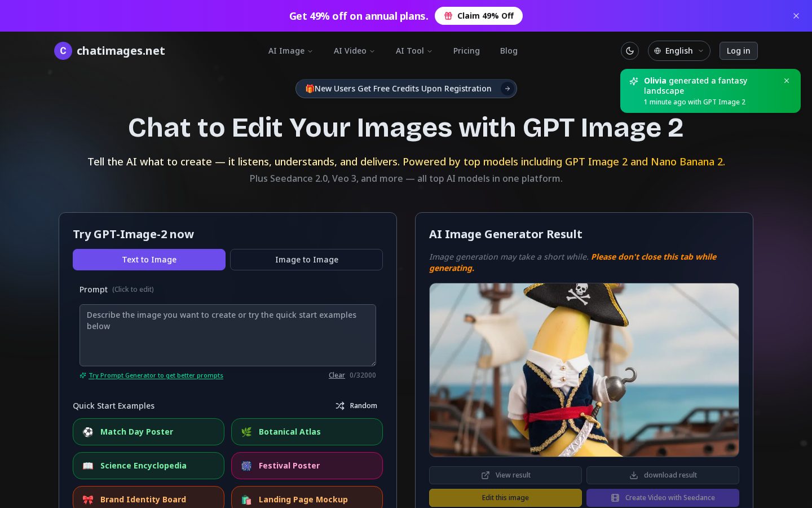Click Edit this image button

point(505,498)
